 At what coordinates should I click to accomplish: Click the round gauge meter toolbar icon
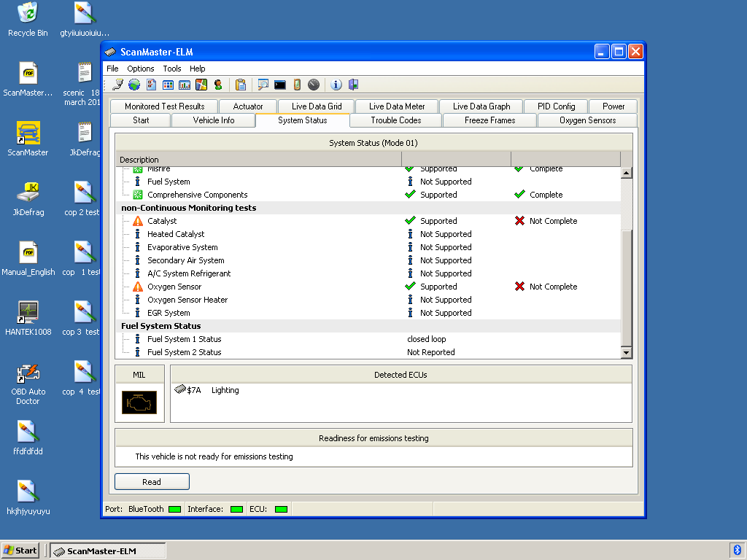314,85
